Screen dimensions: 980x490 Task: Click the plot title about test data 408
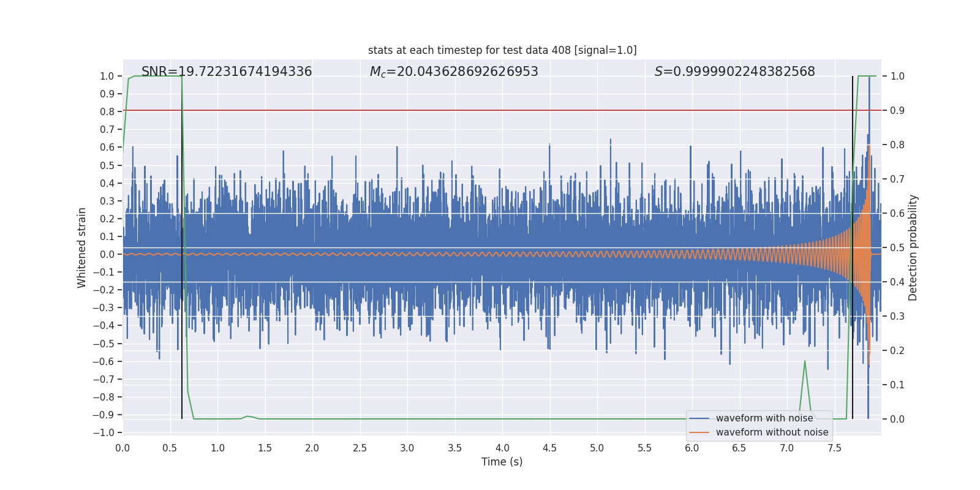[x=502, y=50]
